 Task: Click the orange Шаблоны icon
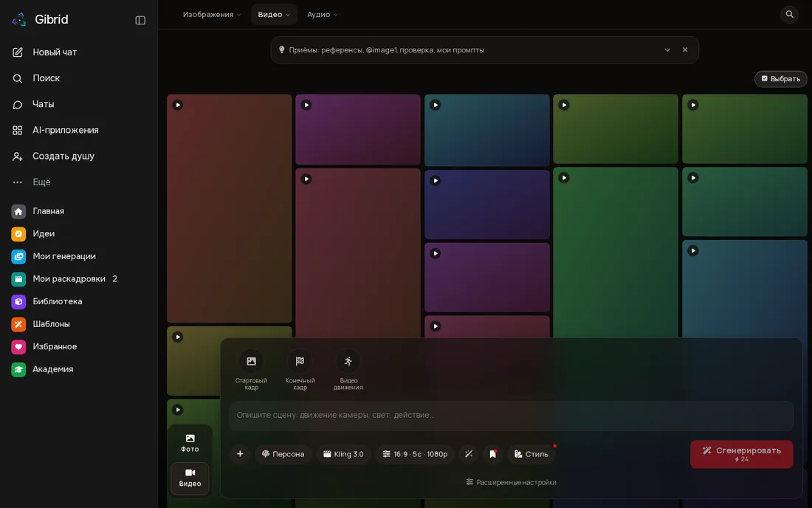click(18, 324)
